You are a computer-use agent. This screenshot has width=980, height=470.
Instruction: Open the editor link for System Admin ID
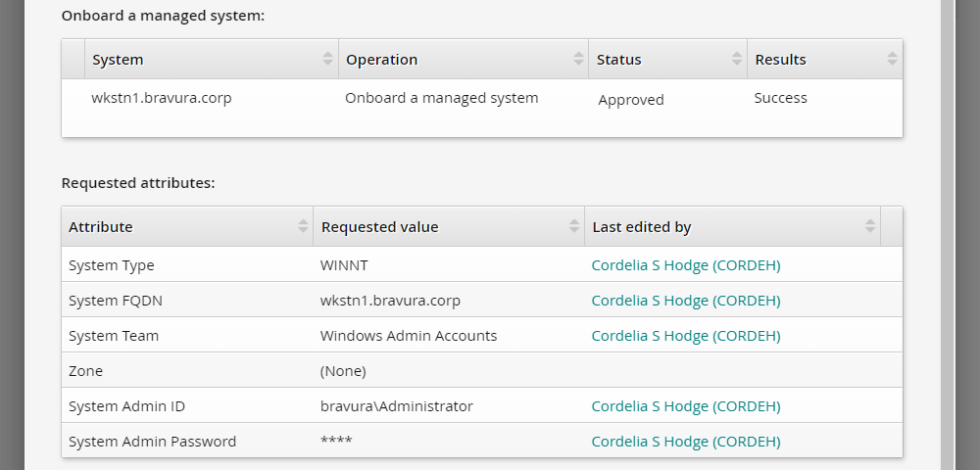(x=686, y=406)
